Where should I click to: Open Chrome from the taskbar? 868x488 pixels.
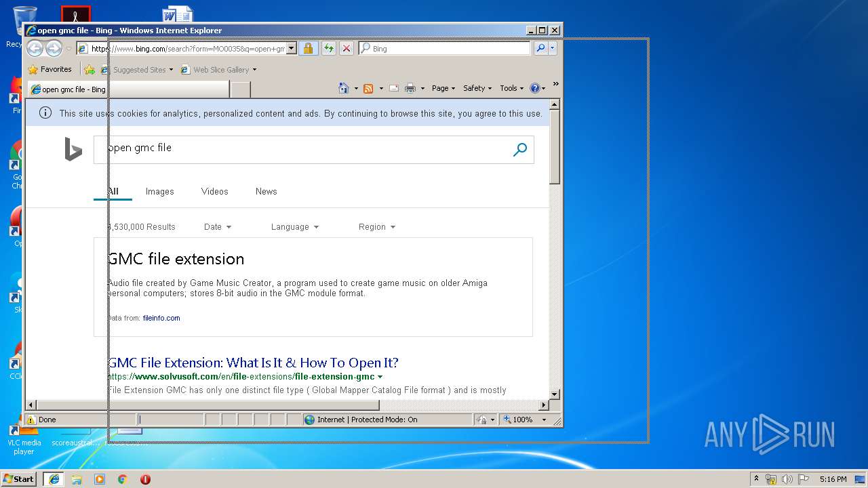coord(123,479)
